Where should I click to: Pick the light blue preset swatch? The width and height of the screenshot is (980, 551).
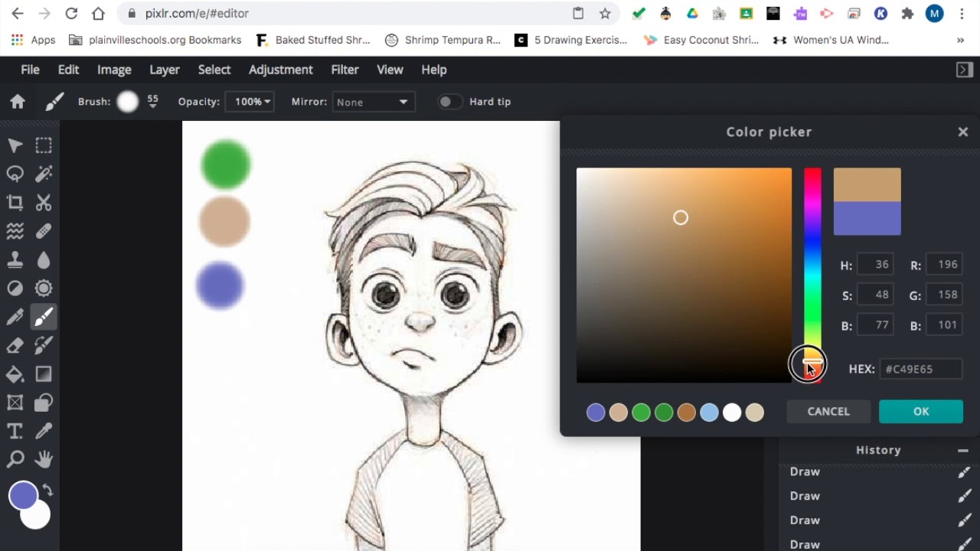pos(709,412)
